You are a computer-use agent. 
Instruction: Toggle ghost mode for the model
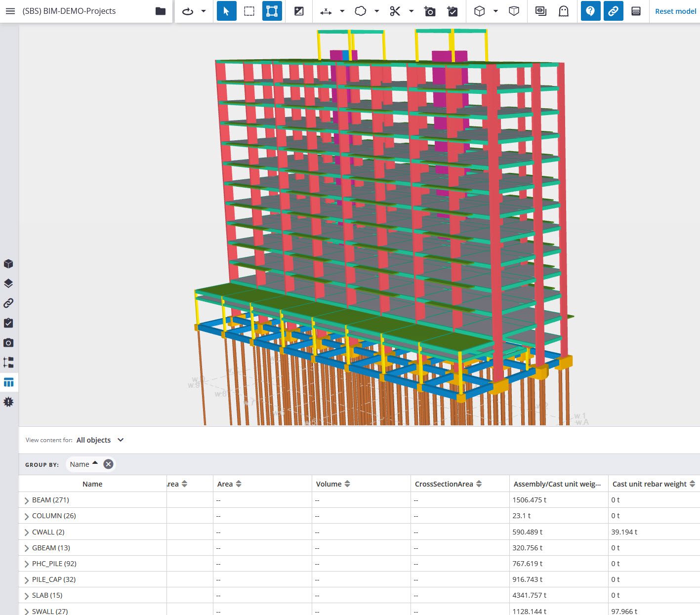pyautogui.click(x=564, y=11)
